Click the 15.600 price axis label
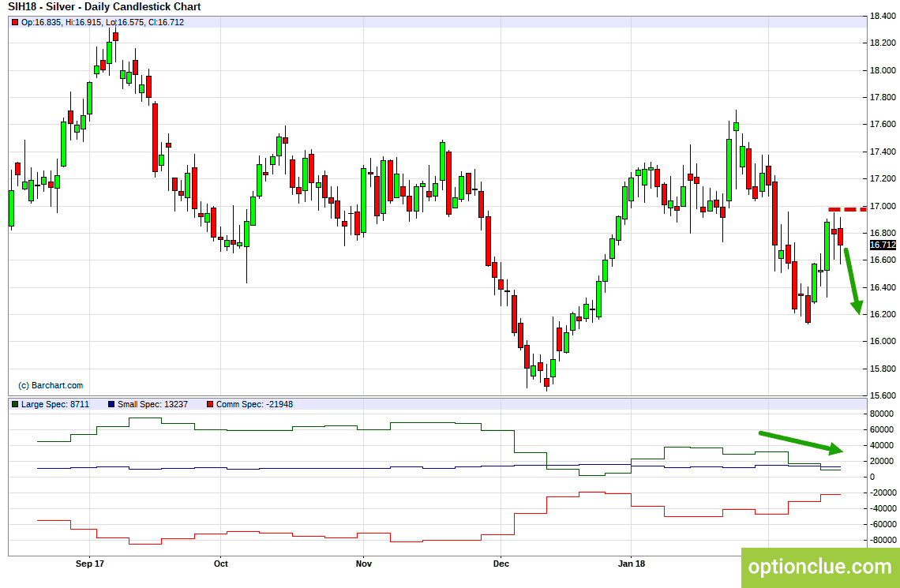The width and height of the screenshot is (900, 588). pos(883,396)
